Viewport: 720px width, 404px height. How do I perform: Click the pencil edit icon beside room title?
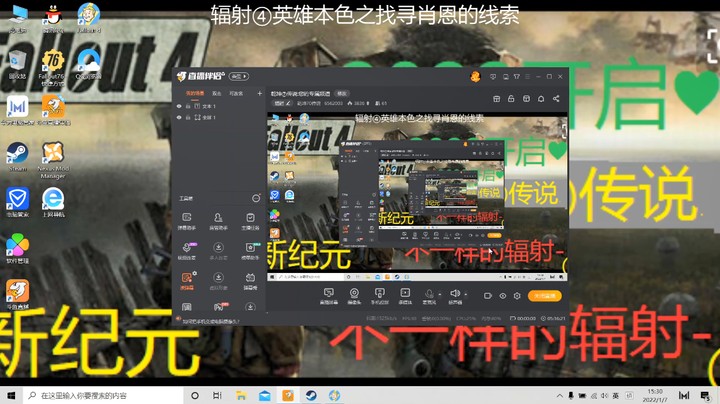288,103
